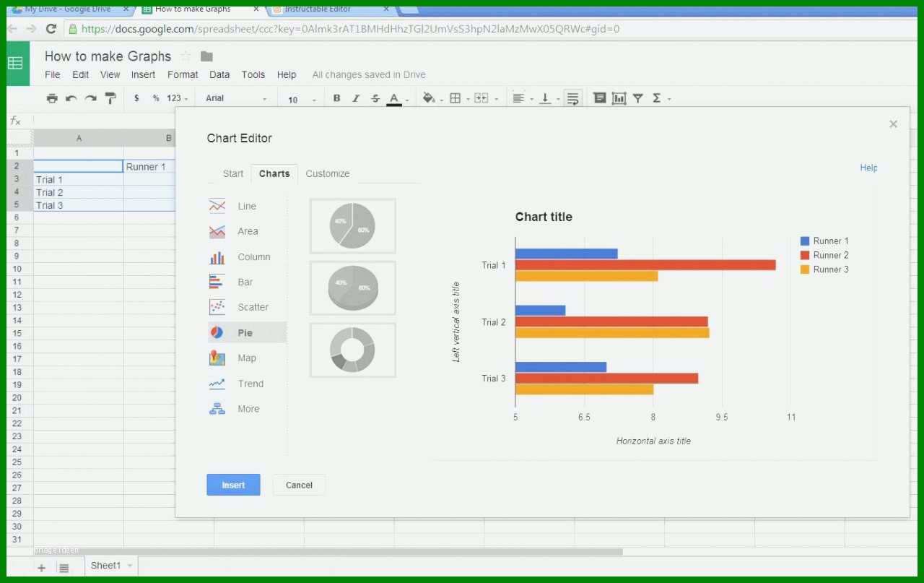Open the text color picker
This screenshot has height=583, width=924.
click(398, 99)
